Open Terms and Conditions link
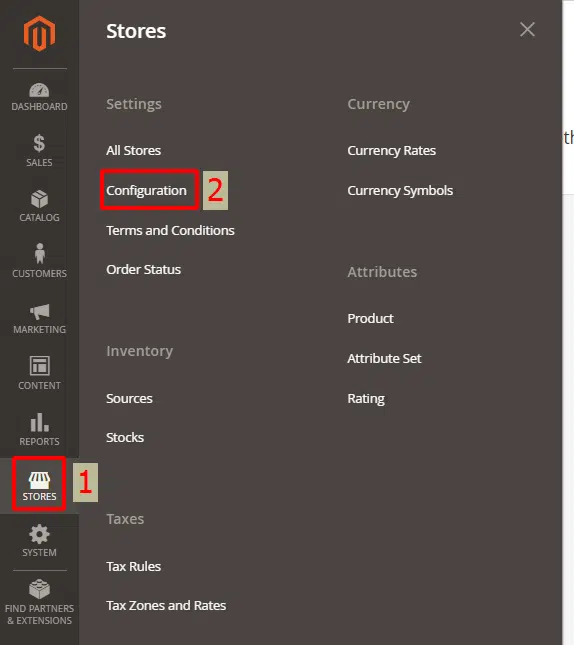This screenshot has height=645, width=574. point(170,230)
